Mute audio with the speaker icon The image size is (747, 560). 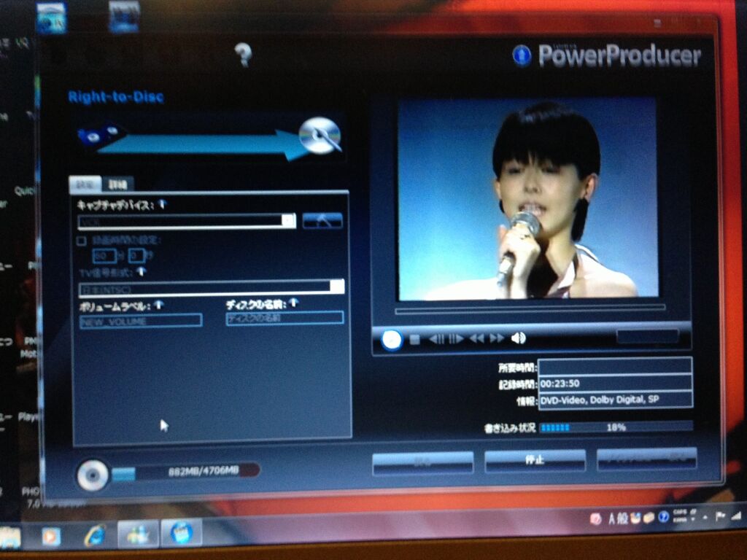(518, 338)
